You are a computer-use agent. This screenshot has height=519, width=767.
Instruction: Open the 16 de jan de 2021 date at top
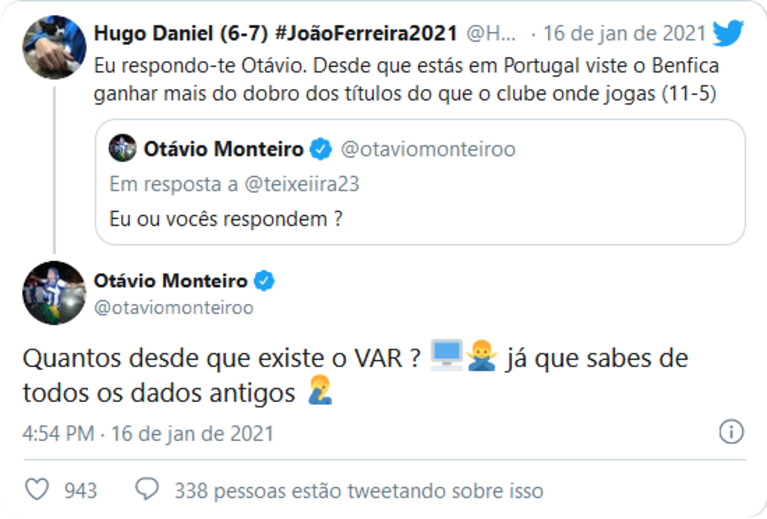pyautogui.click(x=626, y=33)
